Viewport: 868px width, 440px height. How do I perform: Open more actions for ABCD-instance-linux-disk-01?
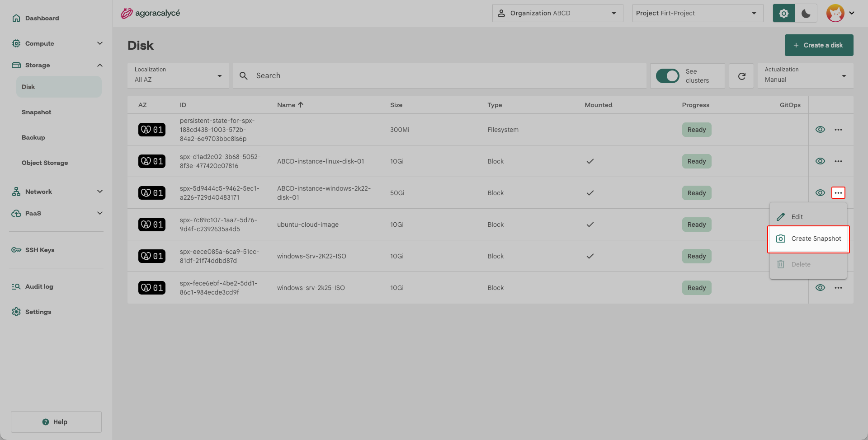click(838, 161)
